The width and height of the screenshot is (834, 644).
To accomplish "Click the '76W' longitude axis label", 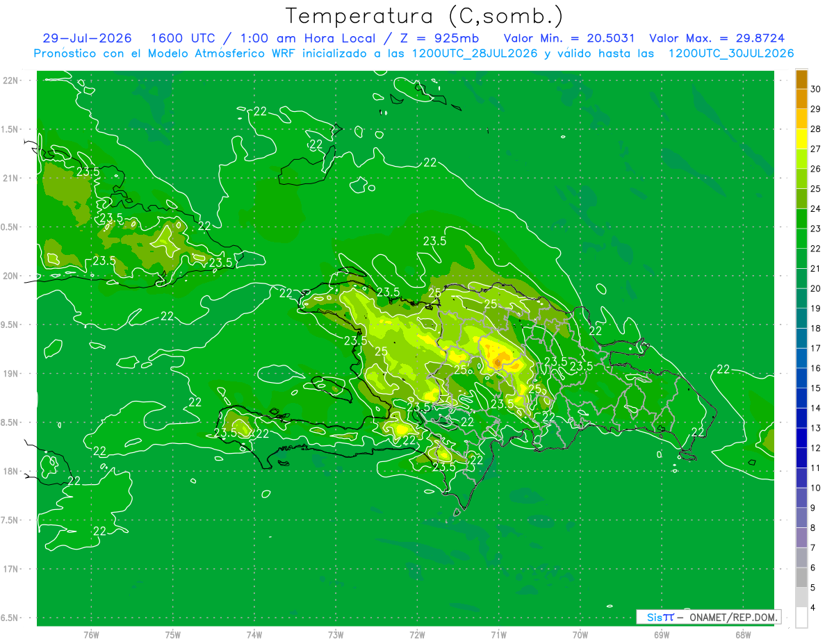I will (91, 635).
